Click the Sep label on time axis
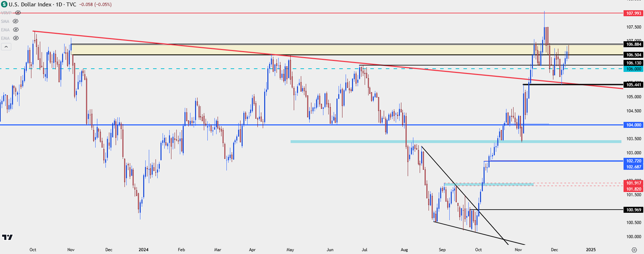The height and width of the screenshot is (254, 644). click(x=442, y=250)
